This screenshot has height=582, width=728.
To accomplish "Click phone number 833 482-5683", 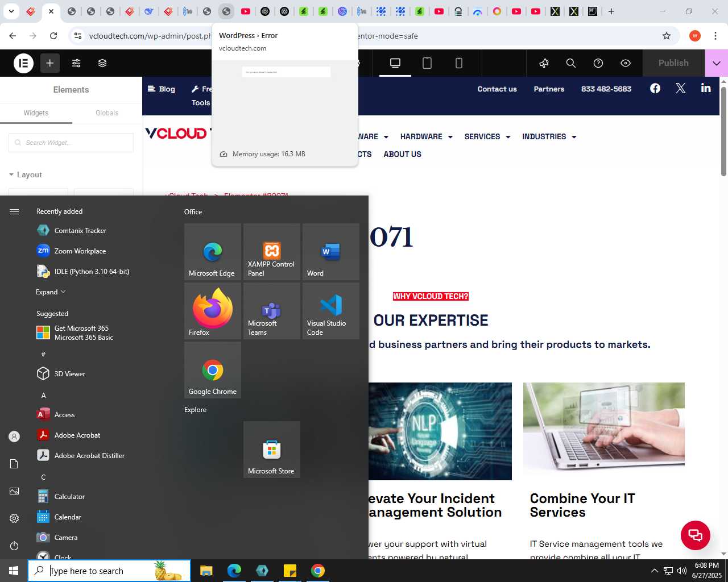I will pos(606,89).
